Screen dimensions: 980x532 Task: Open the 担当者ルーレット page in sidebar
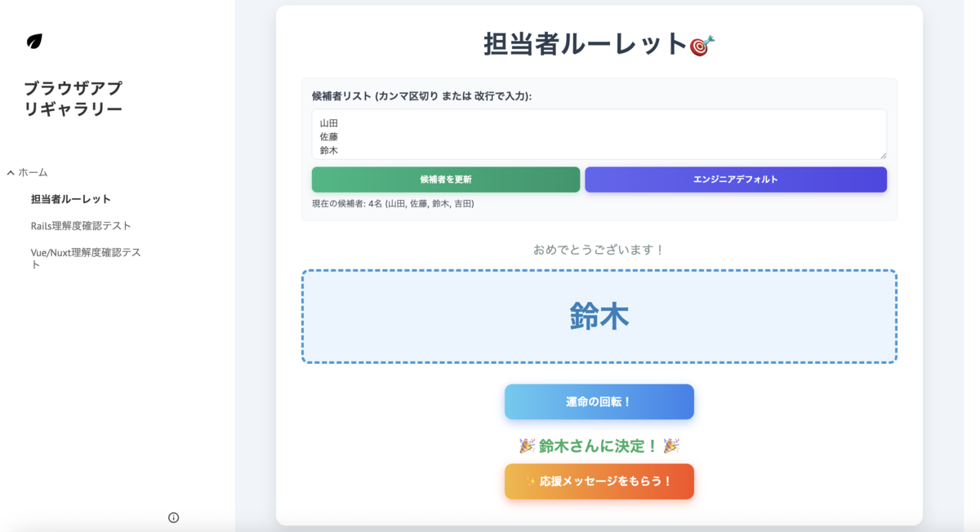pos(71,199)
